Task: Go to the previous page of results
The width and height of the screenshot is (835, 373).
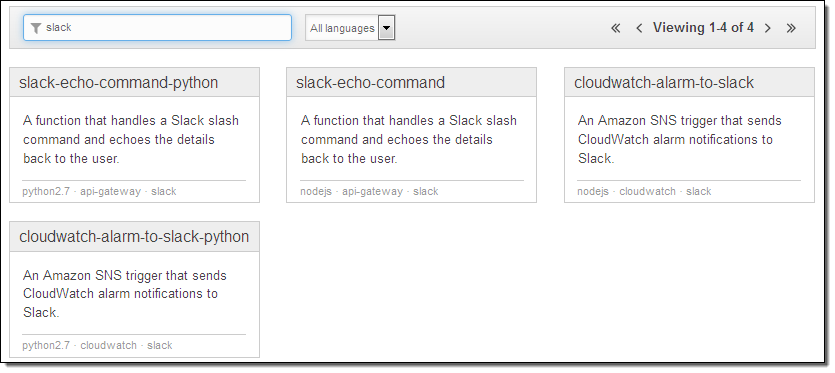Action: tap(639, 28)
